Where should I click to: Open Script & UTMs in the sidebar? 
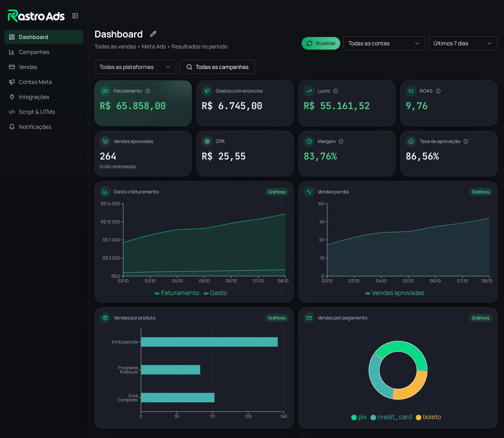point(44,112)
